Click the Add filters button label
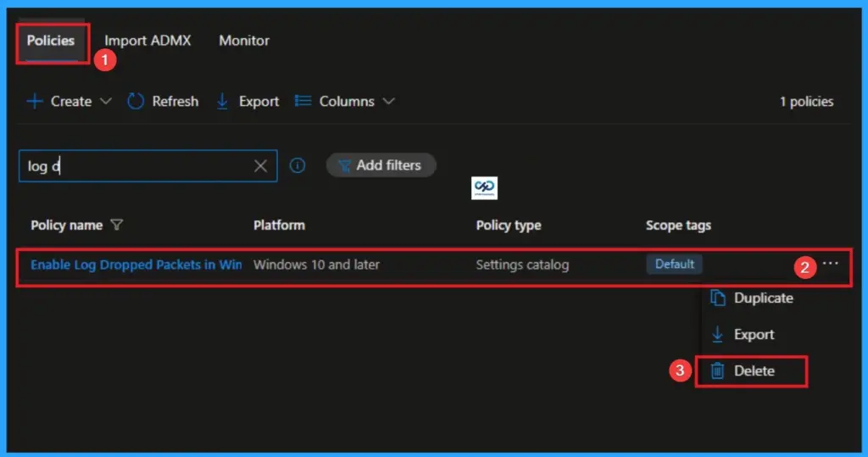 pyautogui.click(x=388, y=165)
